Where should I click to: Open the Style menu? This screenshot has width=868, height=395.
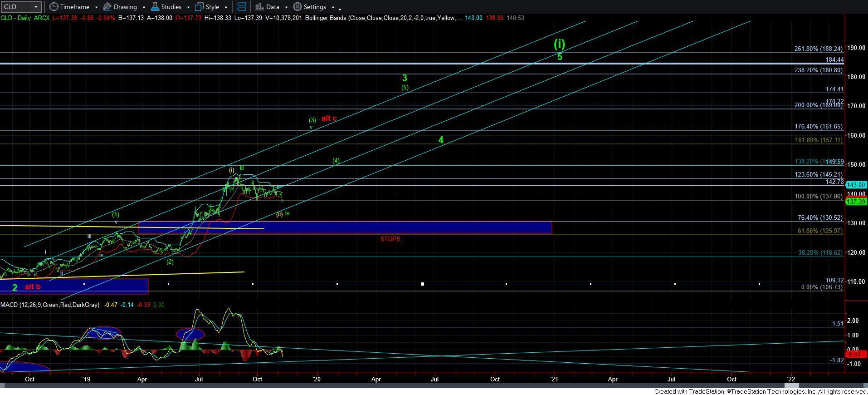pos(207,7)
